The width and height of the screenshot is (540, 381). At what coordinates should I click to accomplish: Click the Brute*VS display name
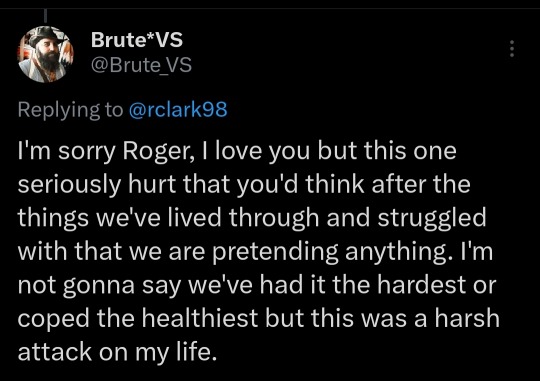pos(137,40)
